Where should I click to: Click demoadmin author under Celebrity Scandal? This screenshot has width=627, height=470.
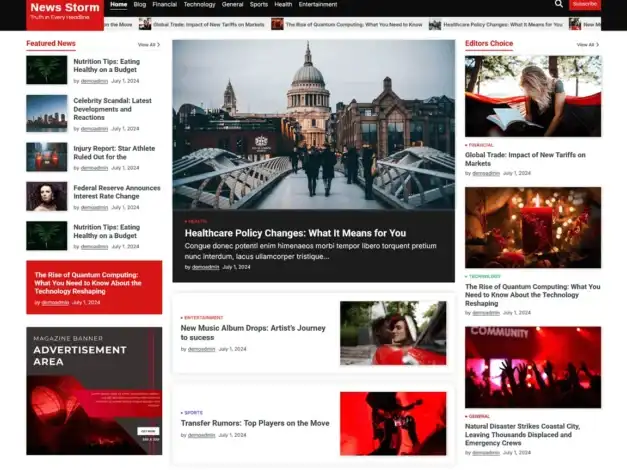(94, 129)
